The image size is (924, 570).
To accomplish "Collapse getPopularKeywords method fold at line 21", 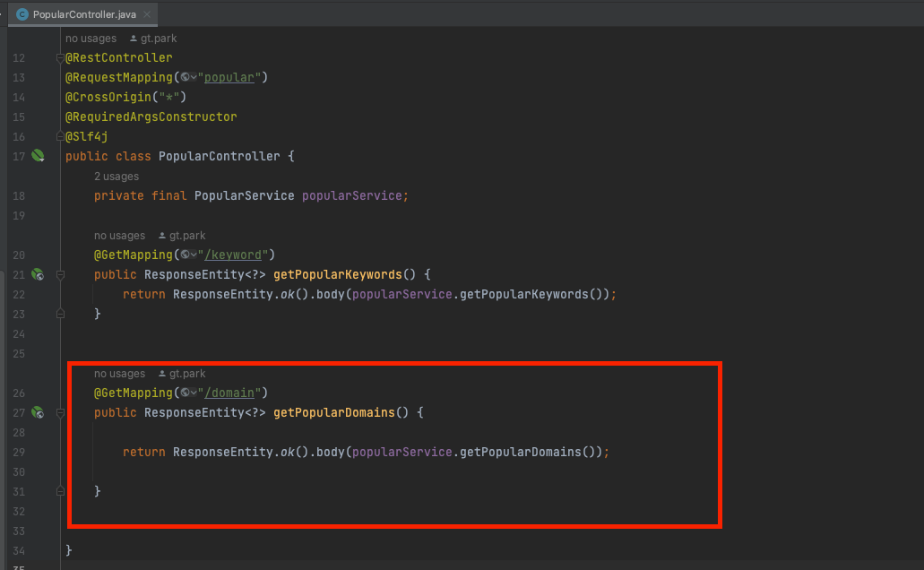I will (x=60, y=274).
